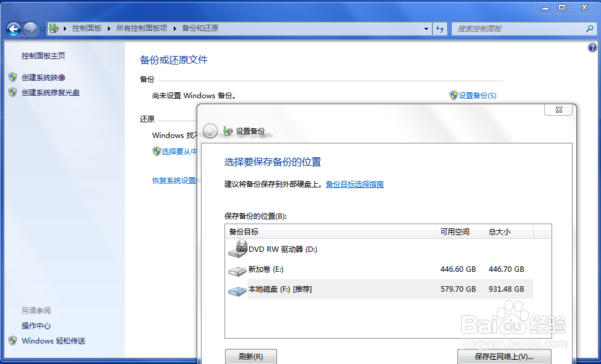Click shield icon beside 创建系统修复光盘
The height and width of the screenshot is (364, 601).
[13, 92]
